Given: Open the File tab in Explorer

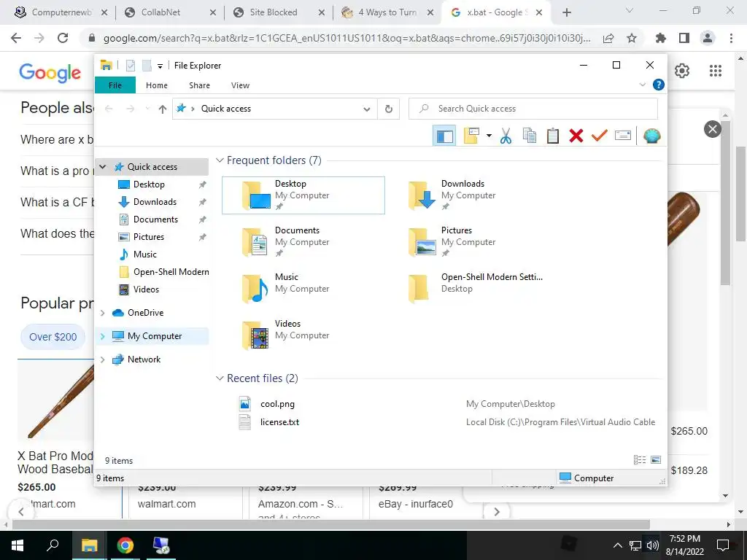Looking at the screenshot, I should (x=115, y=85).
